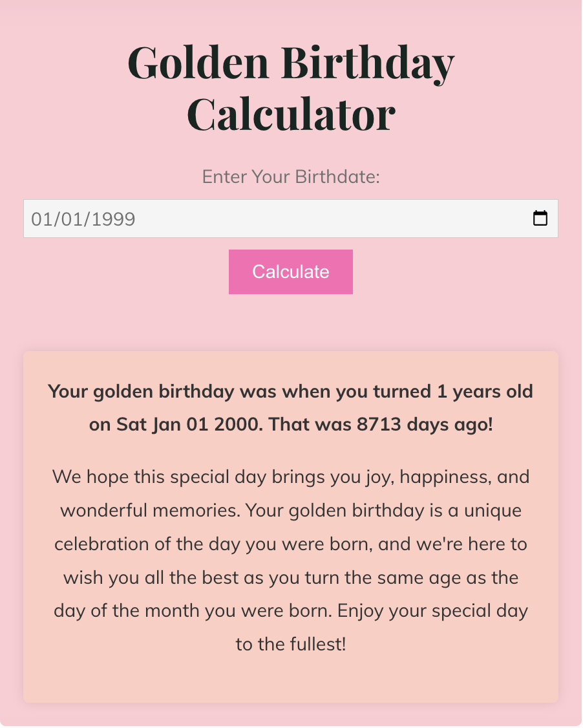
Task: Click the calendar icon beside the birthdate
Action: (542, 219)
